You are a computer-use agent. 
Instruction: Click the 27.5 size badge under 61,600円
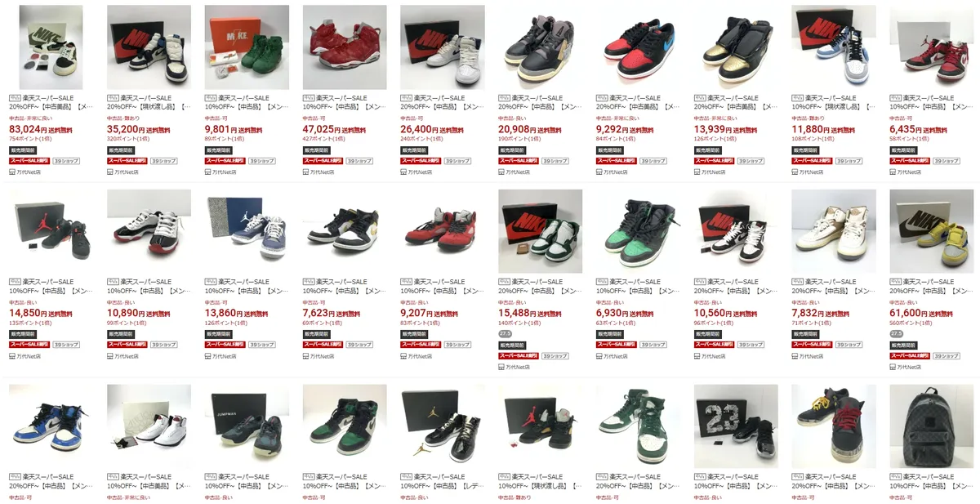click(897, 333)
